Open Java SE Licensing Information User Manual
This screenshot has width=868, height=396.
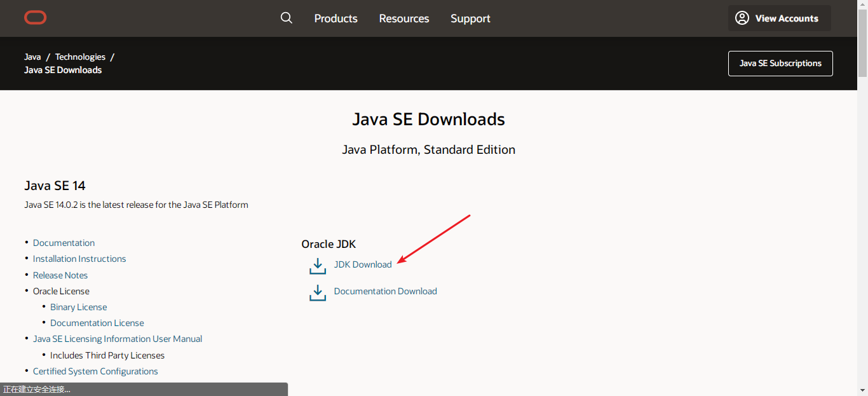click(x=118, y=339)
